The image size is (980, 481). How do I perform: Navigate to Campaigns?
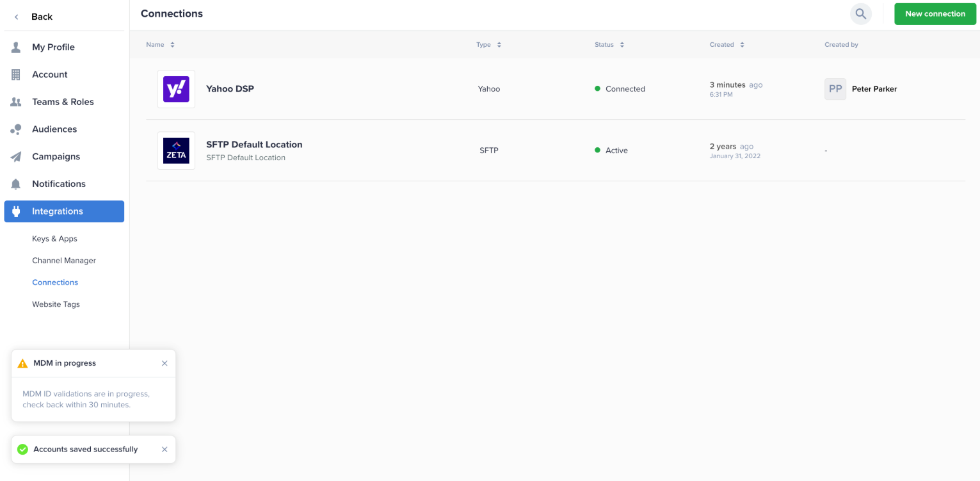[56, 156]
